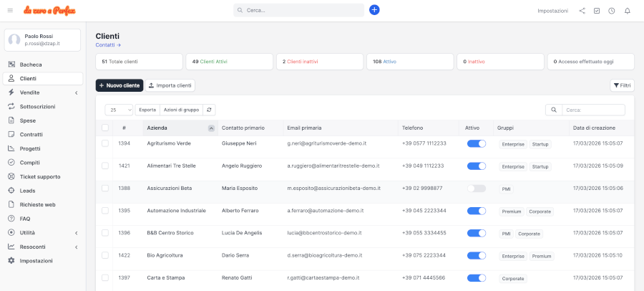The width and height of the screenshot is (644, 291).
Task: Click the da zero a Perfex logo
Action: click(49, 10)
